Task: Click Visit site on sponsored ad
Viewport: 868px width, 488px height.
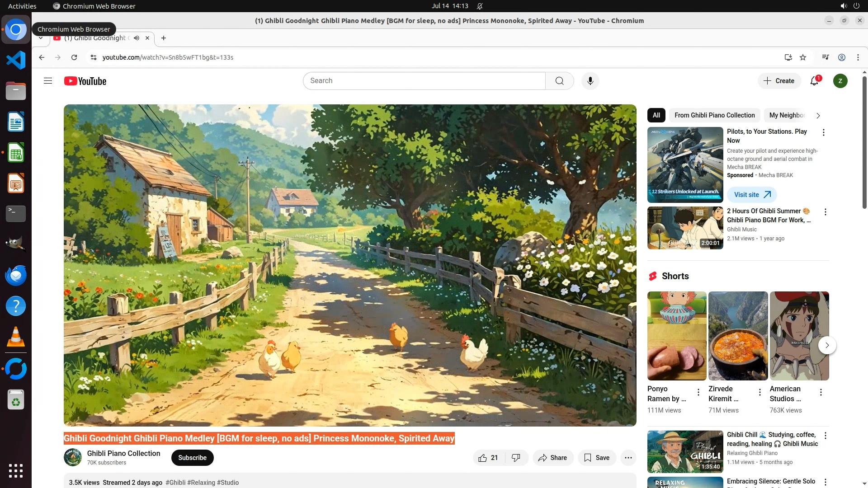Action: pyautogui.click(x=752, y=195)
